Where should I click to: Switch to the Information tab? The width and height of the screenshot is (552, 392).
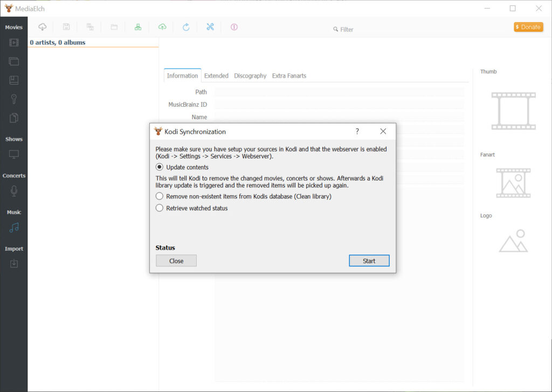tap(182, 75)
